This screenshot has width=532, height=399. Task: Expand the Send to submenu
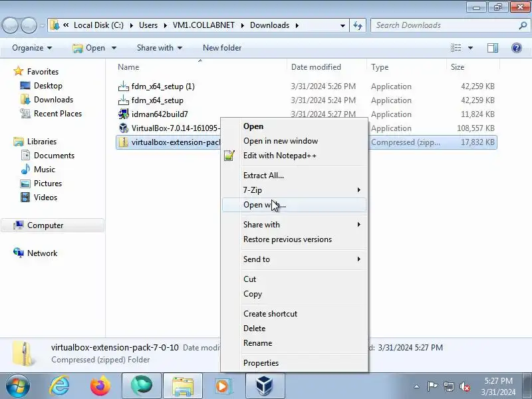tap(294, 259)
